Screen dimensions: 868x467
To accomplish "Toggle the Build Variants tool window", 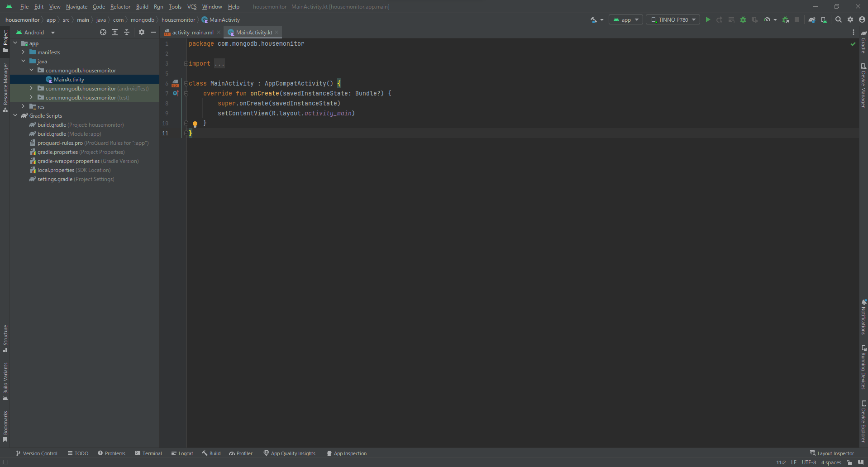I will click(5, 381).
